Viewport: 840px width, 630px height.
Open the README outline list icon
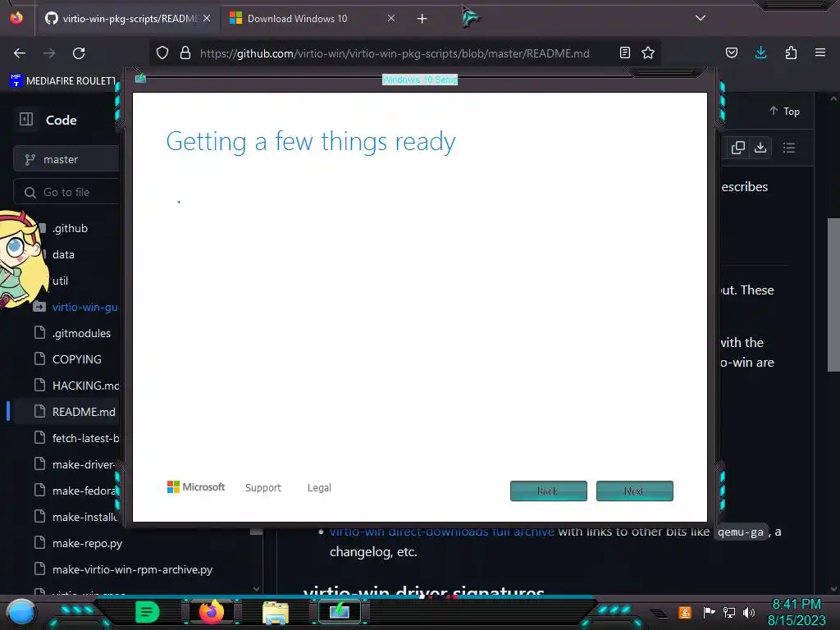pyautogui.click(x=788, y=148)
